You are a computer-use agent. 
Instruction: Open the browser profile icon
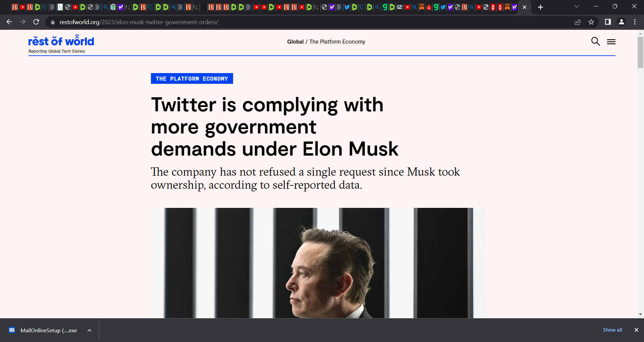[x=621, y=22]
